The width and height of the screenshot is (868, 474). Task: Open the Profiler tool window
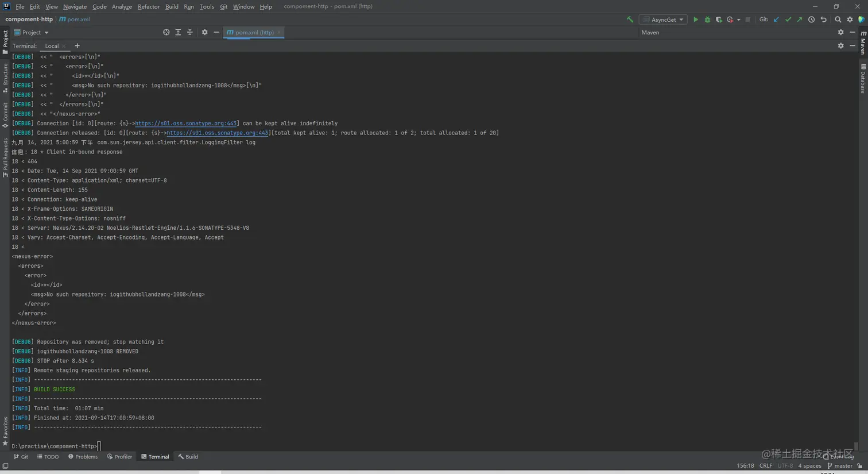pyautogui.click(x=119, y=457)
